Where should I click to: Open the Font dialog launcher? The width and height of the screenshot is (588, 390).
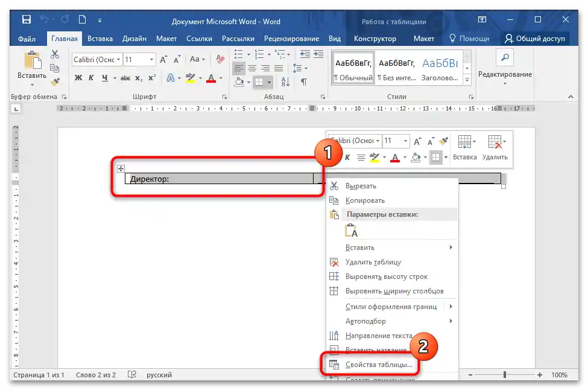coord(224,97)
